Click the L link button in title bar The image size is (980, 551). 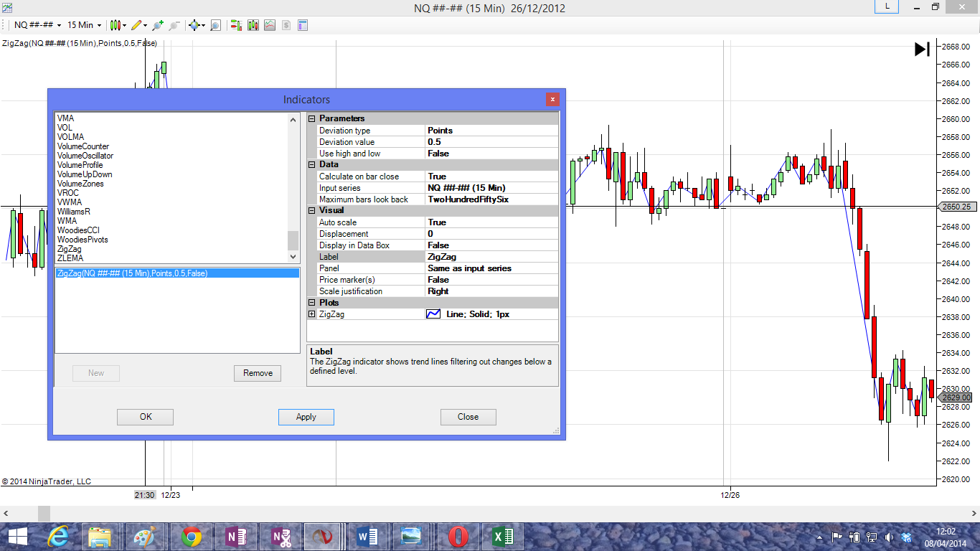click(x=887, y=6)
